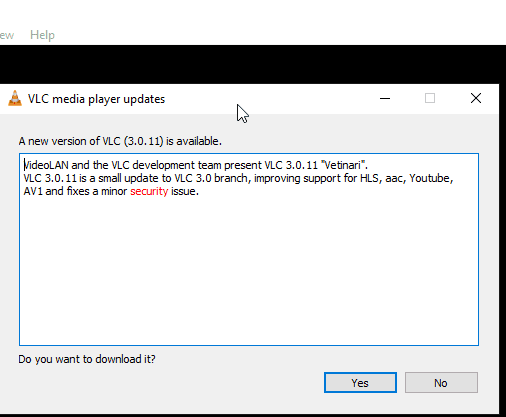Minimize the VLC updates dialog
This screenshot has width=506, height=417.
tap(385, 98)
